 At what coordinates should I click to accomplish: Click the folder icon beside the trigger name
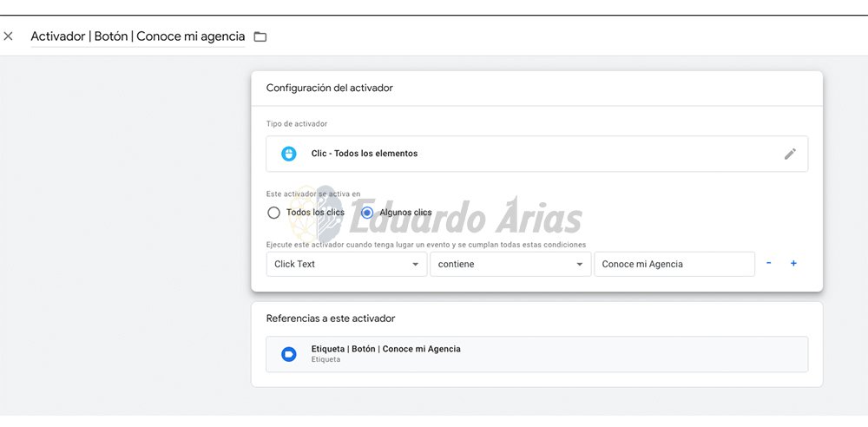[x=260, y=36]
